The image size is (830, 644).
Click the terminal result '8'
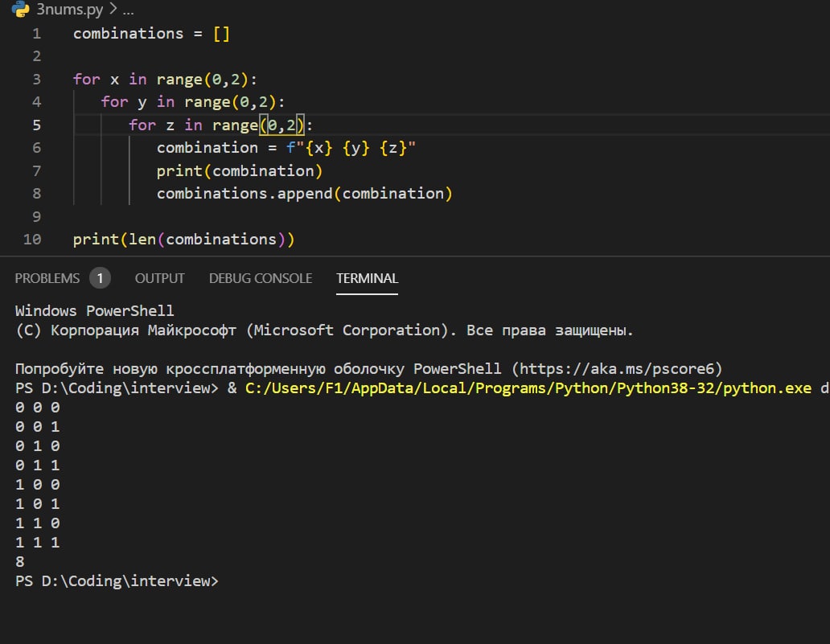20,562
